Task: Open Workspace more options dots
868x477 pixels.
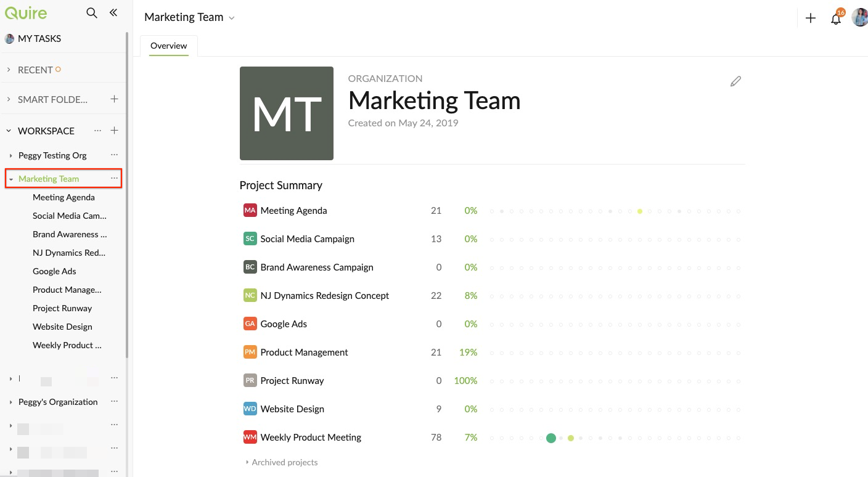Action: [x=97, y=131]
